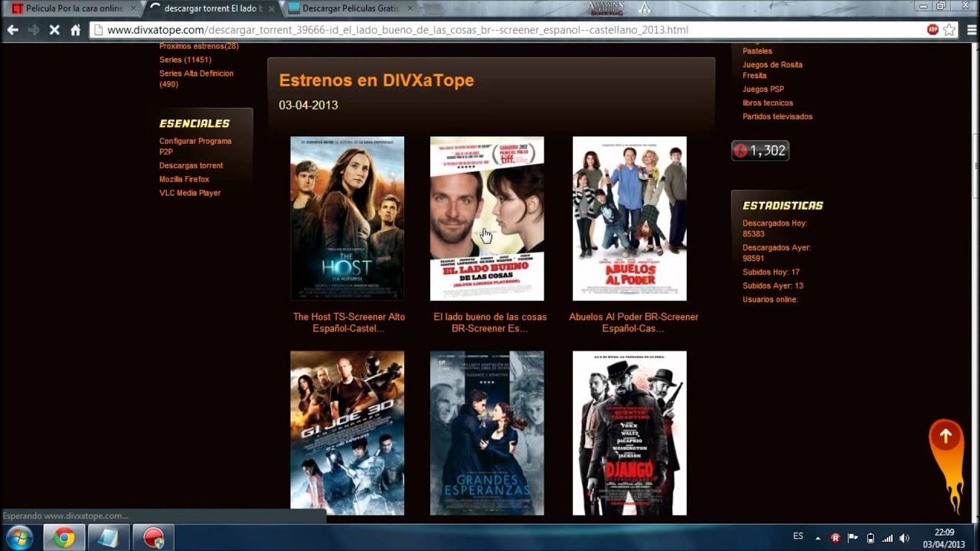Open the browser home page icon
980x551 pixels.
(x=75, y=30)
